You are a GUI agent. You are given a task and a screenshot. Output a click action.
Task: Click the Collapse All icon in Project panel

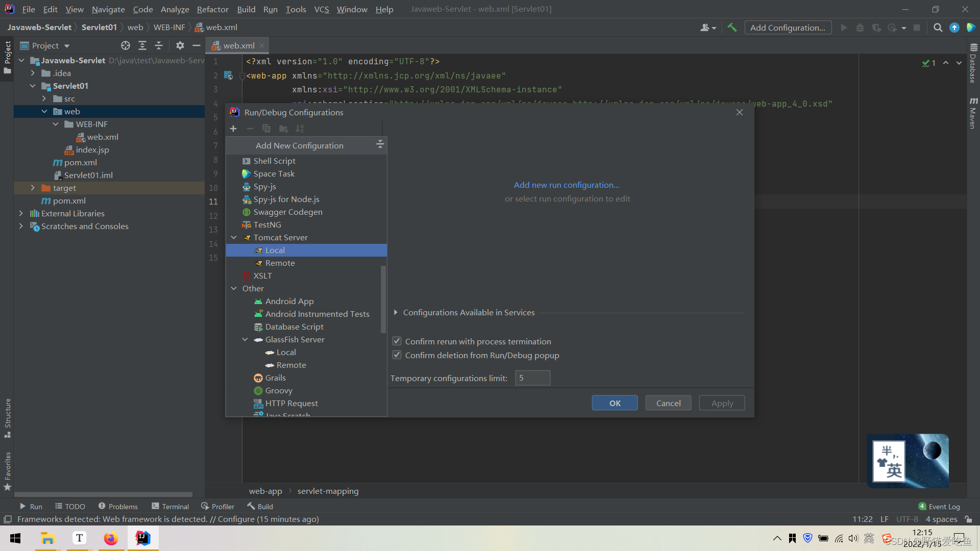(x=159, y=45)
